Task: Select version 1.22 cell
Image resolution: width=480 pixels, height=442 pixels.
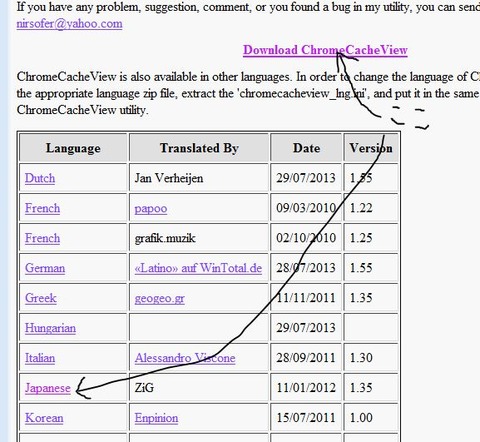Action: click(371, 208)
